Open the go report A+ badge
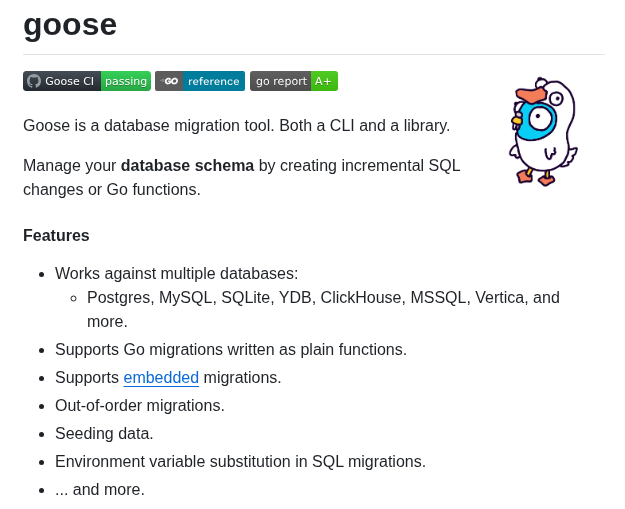625x509 pixels. pyautogui.click(x=294, y=81)
